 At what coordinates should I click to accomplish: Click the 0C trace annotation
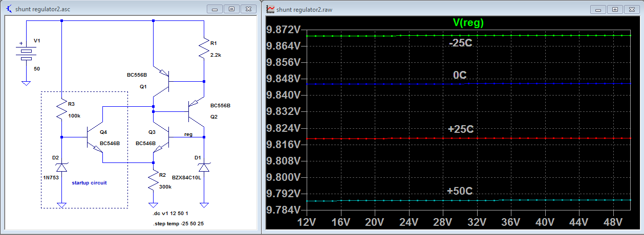(459, 75)
